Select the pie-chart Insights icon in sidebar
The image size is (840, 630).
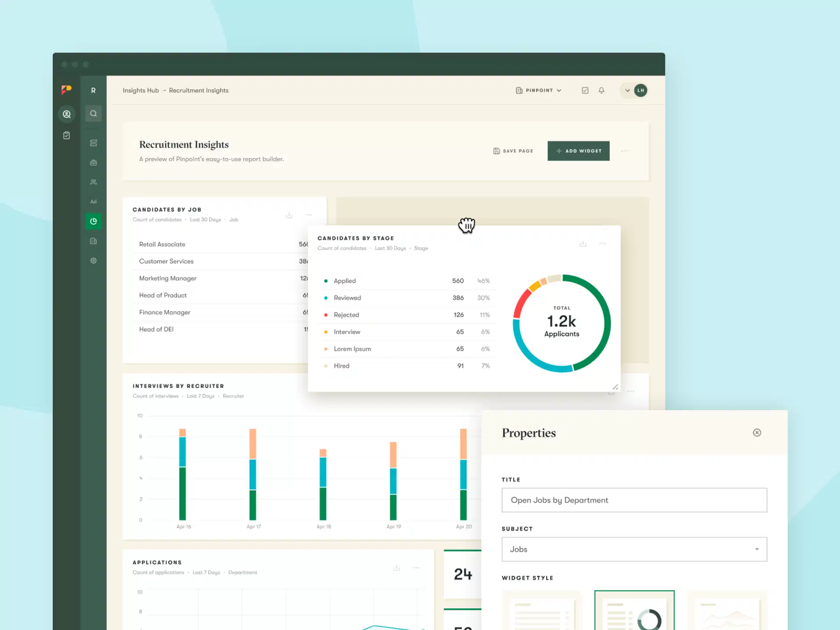coord(93,221)
